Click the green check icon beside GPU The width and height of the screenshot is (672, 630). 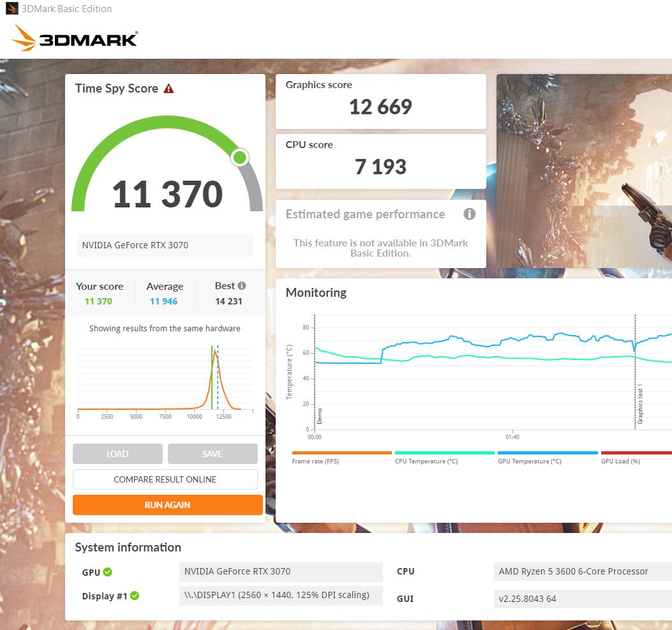108,572
